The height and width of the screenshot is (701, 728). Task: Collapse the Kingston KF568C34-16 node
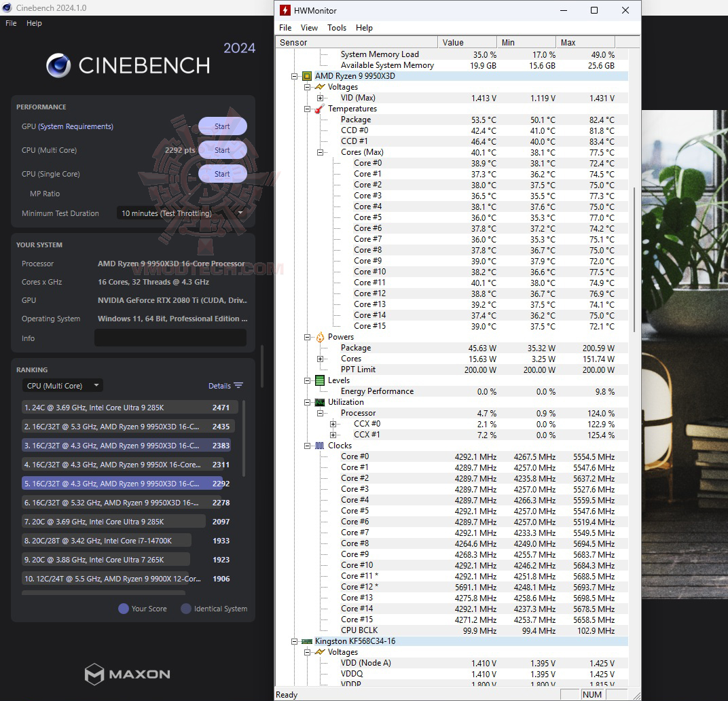point(294,641)
